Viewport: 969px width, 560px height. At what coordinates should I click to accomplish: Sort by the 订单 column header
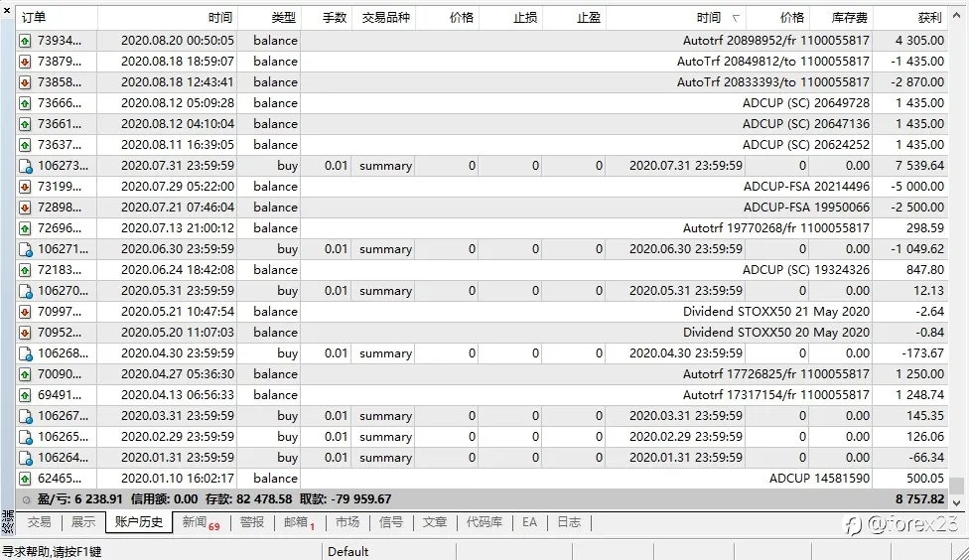pos(57,18)
